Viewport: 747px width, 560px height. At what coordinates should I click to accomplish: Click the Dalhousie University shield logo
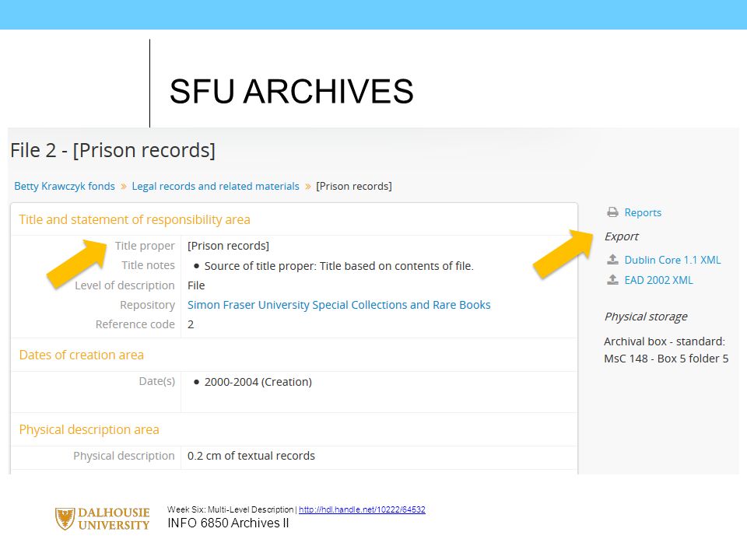point(65,519)
